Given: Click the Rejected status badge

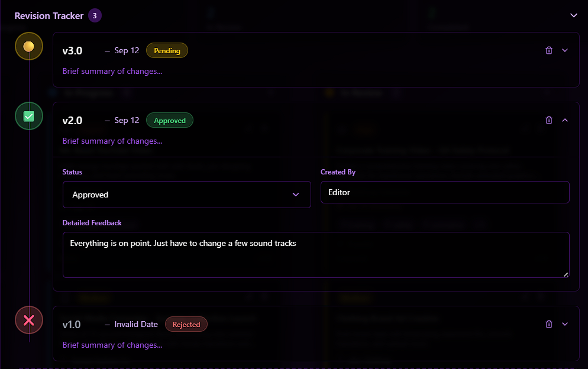Looking at the screenshot, I should (x=186, y=325).
